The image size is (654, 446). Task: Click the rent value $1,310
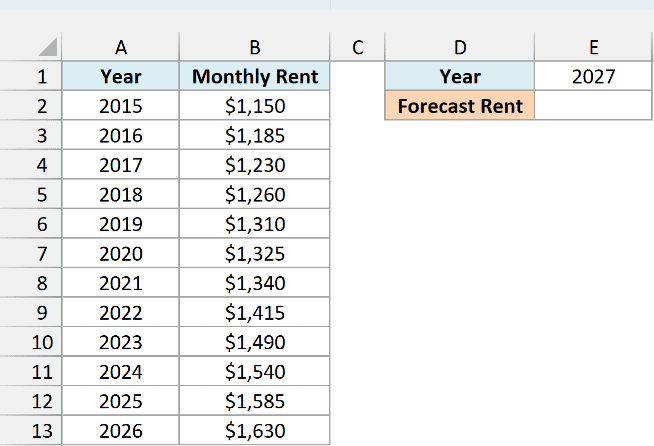point(254,224)
